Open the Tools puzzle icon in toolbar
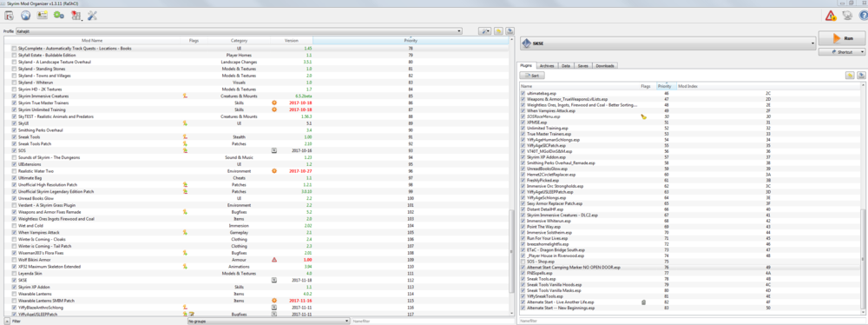 pyautogui.click(x=76, y=15)
